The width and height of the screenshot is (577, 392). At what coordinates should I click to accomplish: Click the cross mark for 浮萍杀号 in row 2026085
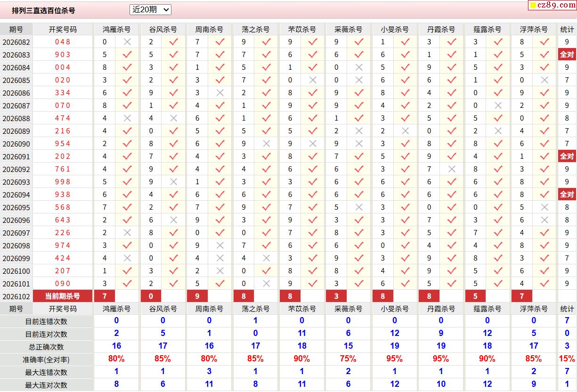[x=545, y=80]
